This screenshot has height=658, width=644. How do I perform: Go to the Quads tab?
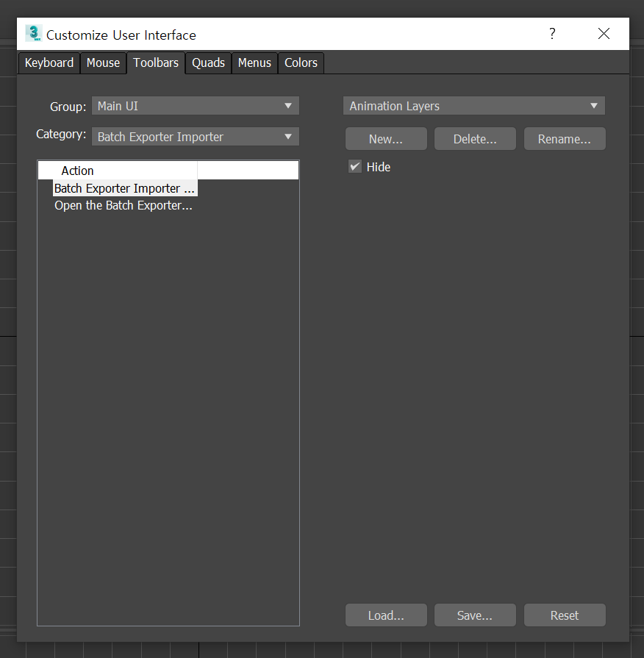pos(209,63)
